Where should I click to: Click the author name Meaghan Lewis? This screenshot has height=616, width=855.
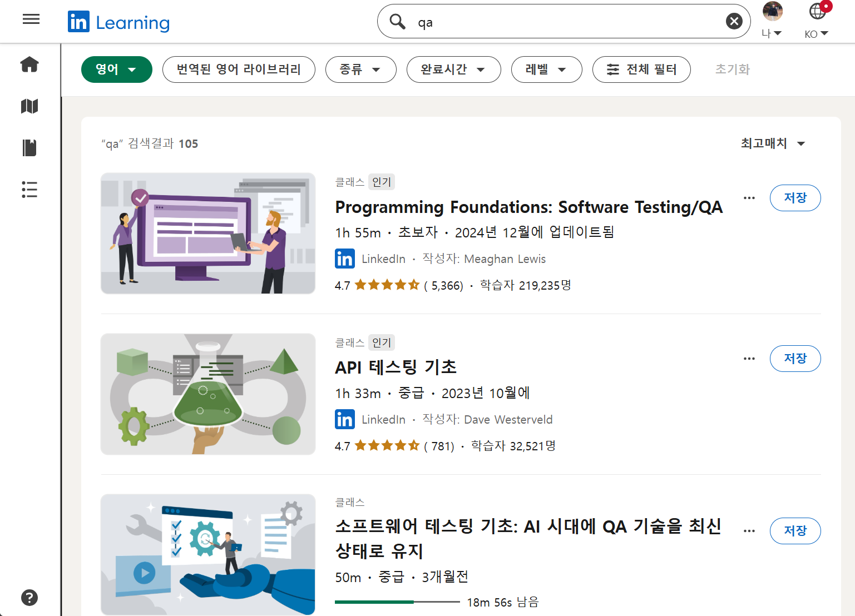(505, 259)
